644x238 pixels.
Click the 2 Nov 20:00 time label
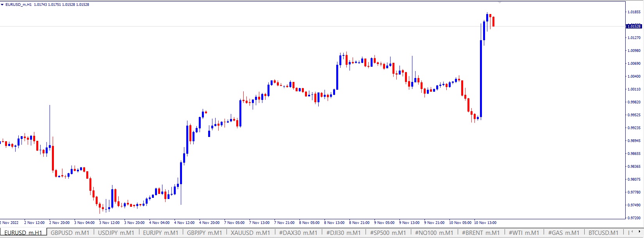tap(59, 223)
